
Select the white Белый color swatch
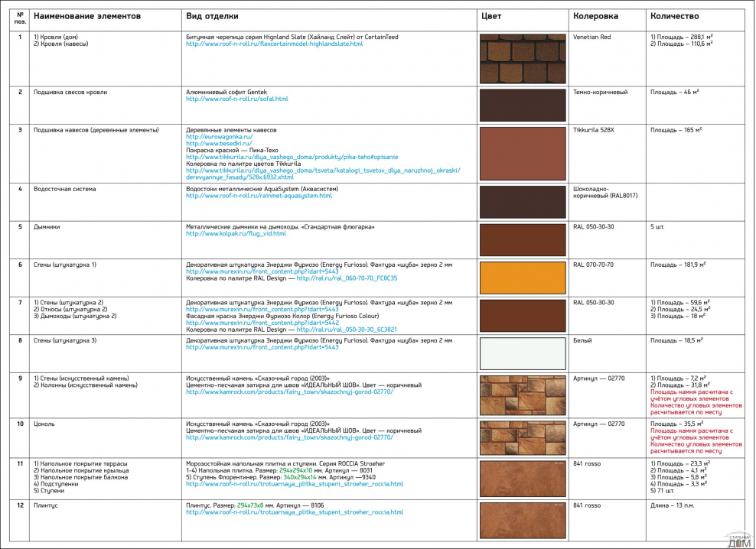(523, 353)
